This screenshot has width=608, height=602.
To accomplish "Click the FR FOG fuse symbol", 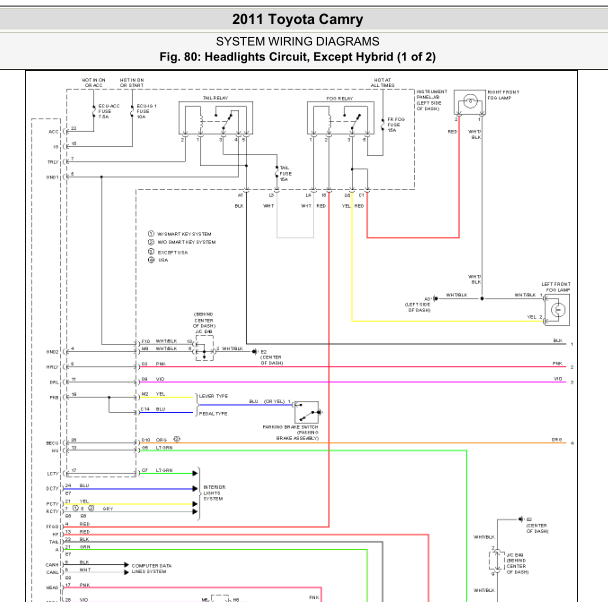I will tap(383, 124).
